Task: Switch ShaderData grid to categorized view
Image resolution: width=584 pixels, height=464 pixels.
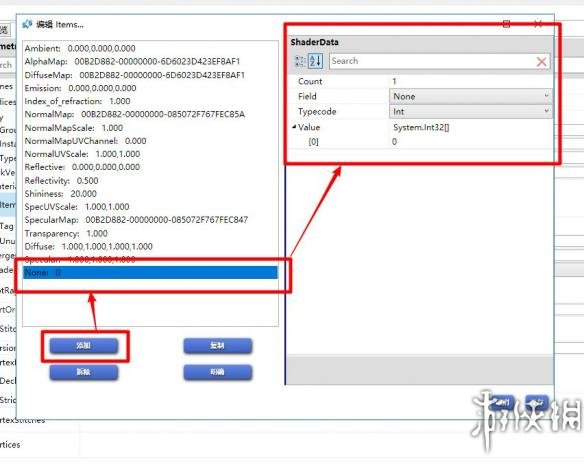Action: click(300, 61)
